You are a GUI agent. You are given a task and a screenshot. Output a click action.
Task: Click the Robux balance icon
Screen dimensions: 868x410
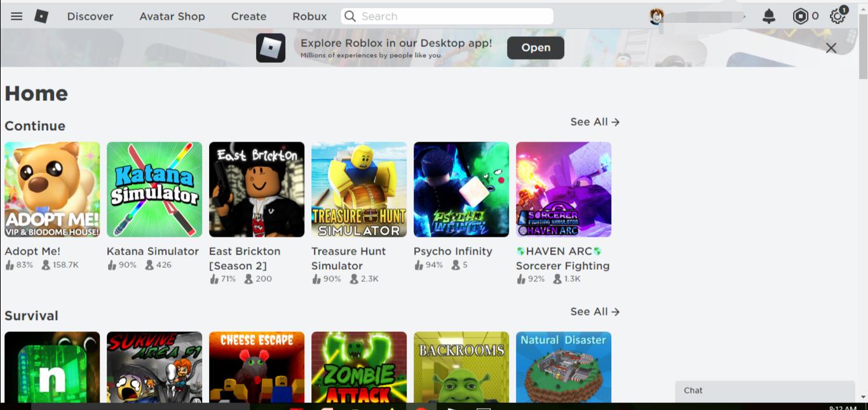[800, 17]
